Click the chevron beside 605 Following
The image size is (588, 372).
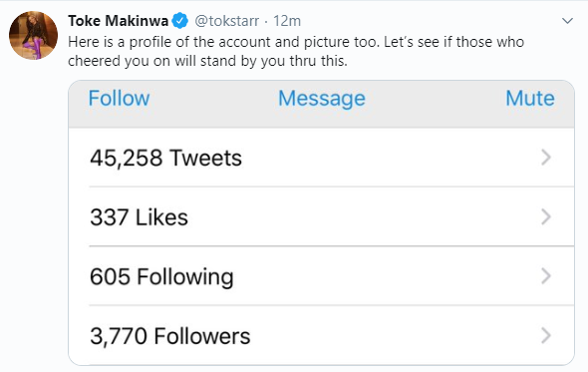546,276
